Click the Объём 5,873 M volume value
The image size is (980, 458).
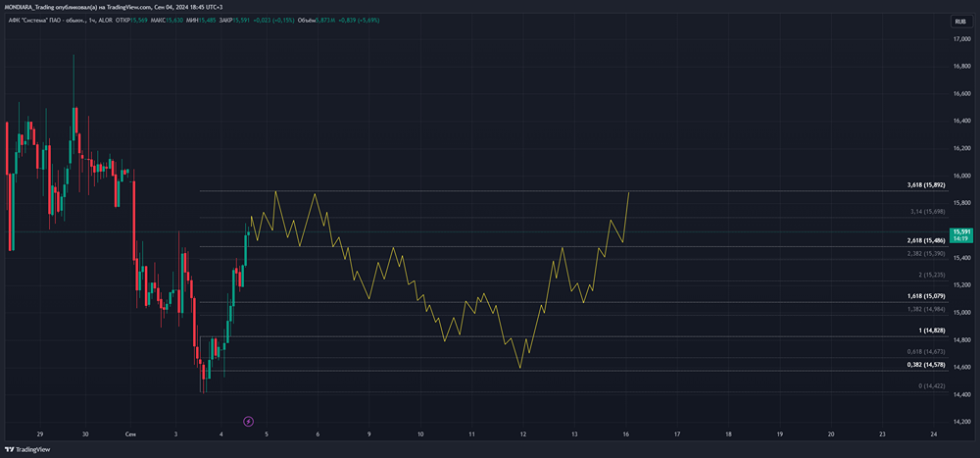315,20
